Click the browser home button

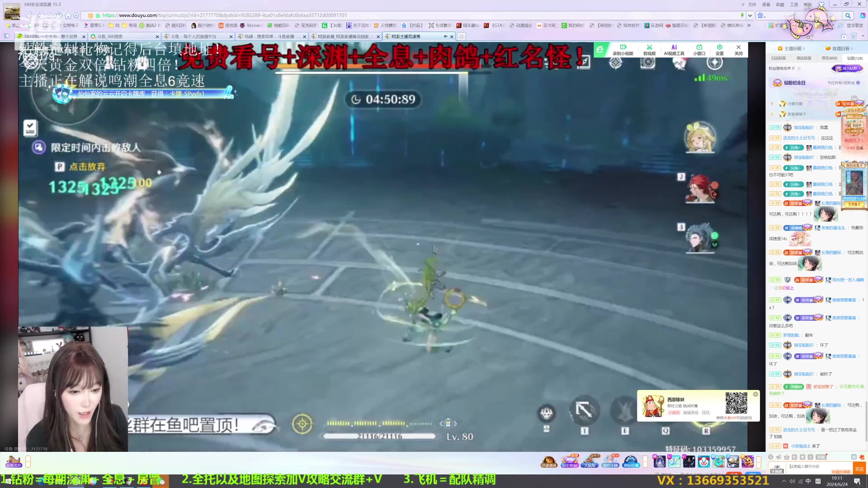(68, 15)
